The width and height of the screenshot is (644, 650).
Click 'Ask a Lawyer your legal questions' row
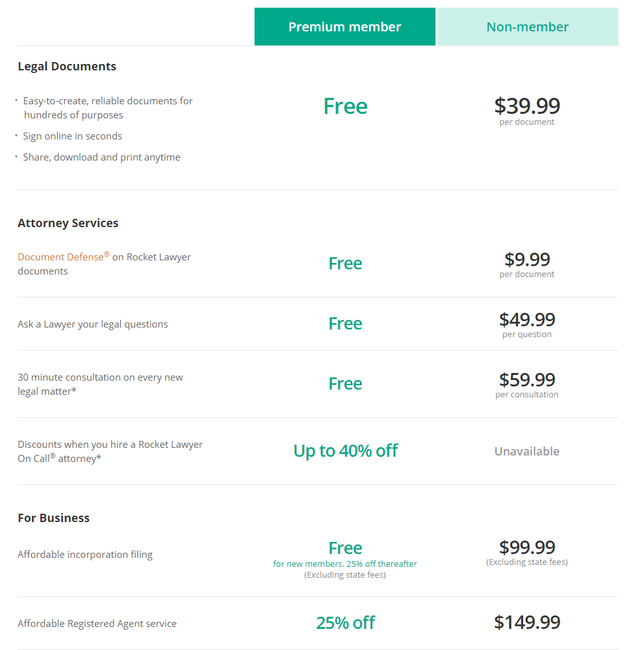click(318, 324)
